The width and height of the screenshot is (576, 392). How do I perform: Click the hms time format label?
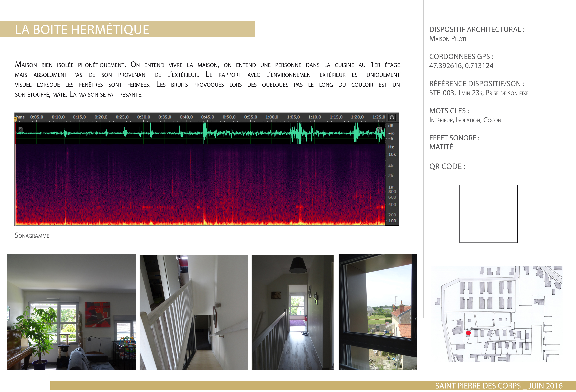pos(20,117)
